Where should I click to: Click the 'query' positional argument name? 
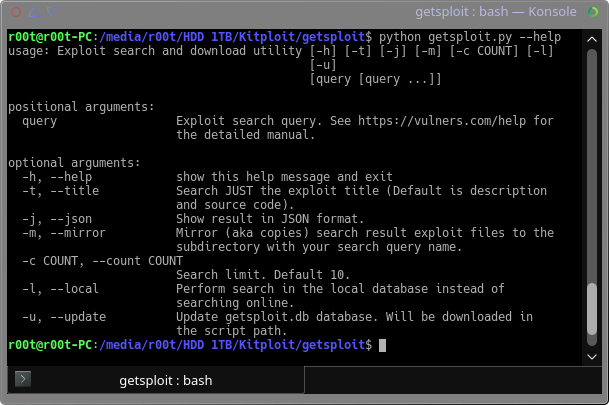click(x=40, y=122)
